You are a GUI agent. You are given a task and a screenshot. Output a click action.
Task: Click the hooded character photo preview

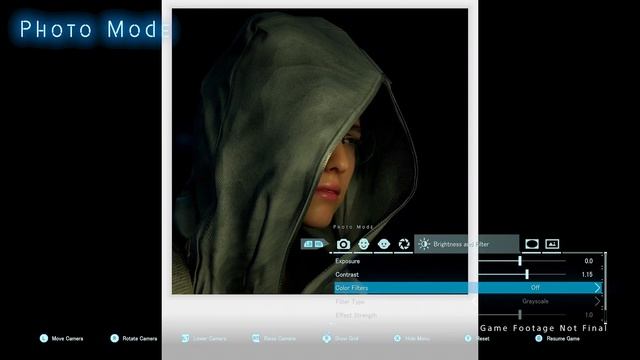320,151
